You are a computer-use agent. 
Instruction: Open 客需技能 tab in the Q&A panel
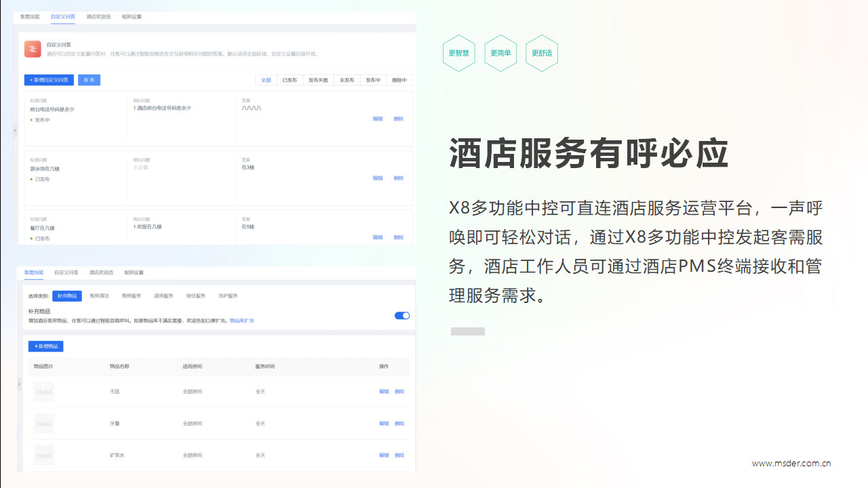[30, 16]
